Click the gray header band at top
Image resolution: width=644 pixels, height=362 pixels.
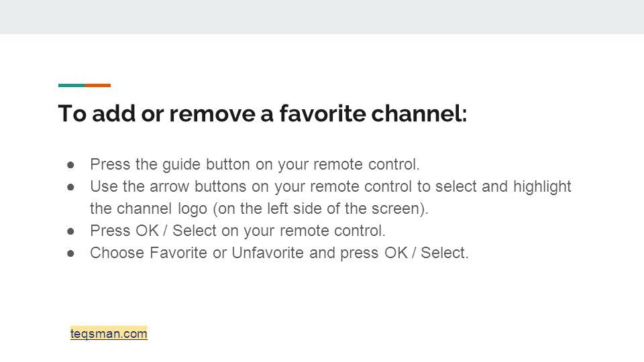coord(322,17)
